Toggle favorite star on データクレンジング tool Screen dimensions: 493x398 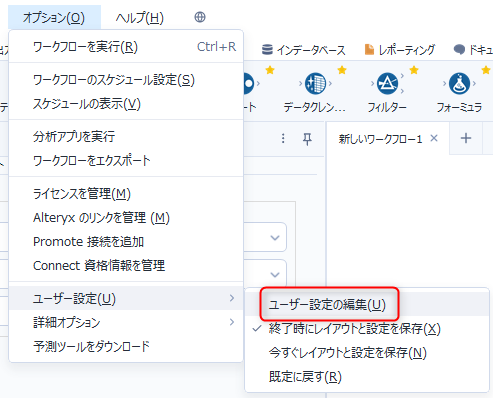coord(342,70)
